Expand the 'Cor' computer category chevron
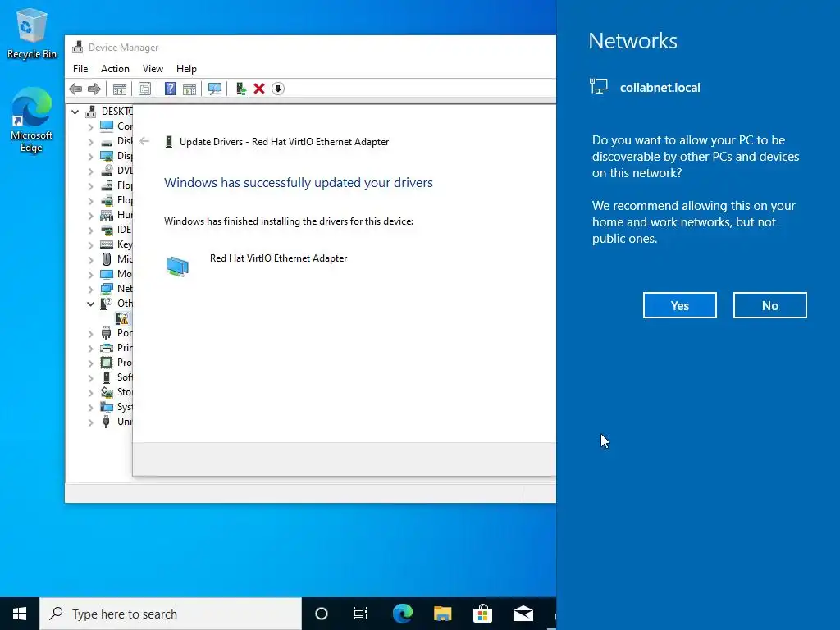840x630 pixels. pyautogui.click(x=90, y=127)
